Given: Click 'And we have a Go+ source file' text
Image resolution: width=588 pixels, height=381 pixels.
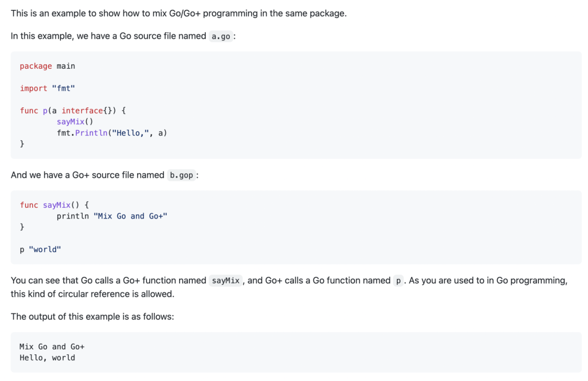Looking at the screenshot, I should pos(87,175).
